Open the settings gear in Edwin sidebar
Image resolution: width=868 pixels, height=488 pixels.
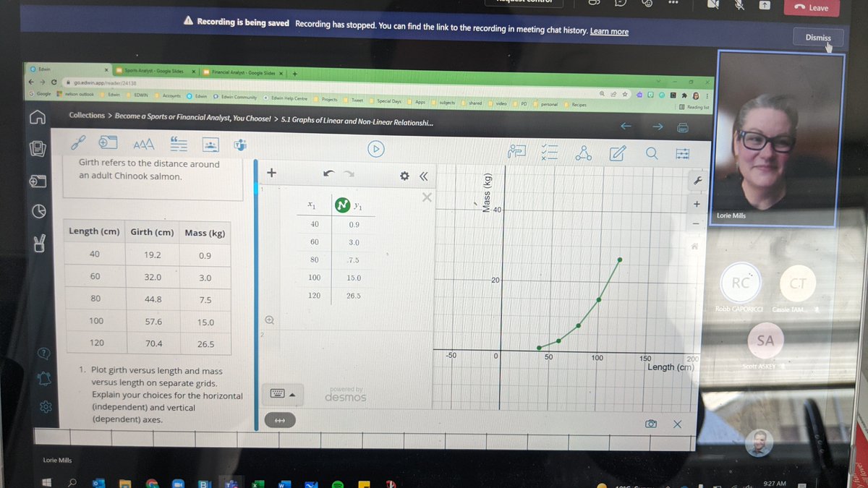pos(46,407)
